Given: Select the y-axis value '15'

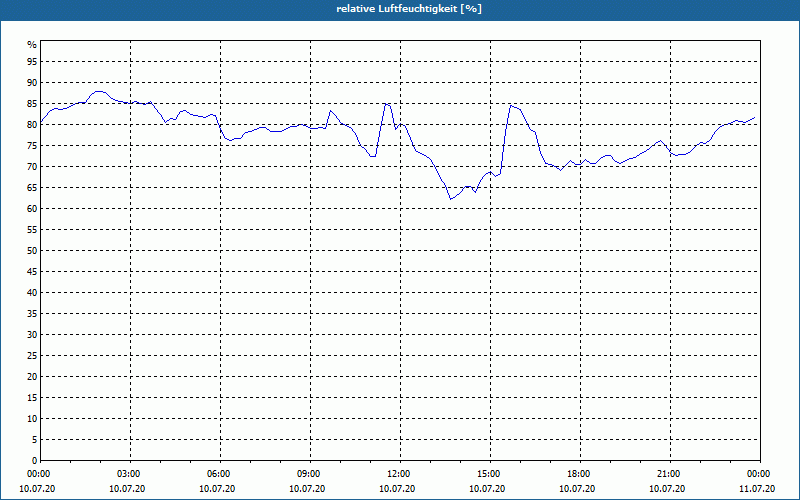Looking at the screenshot, I should (x=32, y=398).
